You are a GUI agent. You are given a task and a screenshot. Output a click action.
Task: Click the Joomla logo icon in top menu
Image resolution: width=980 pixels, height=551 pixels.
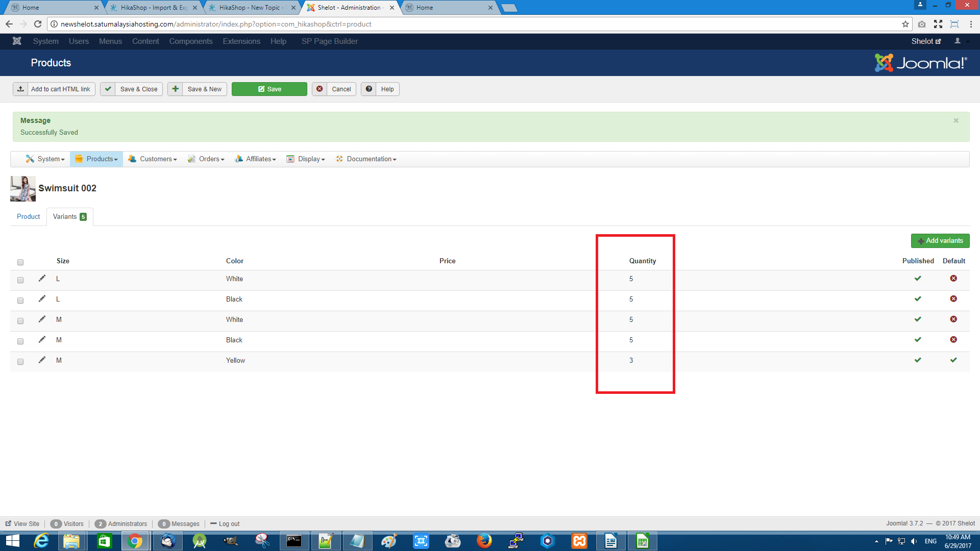[x=17, y=41]
